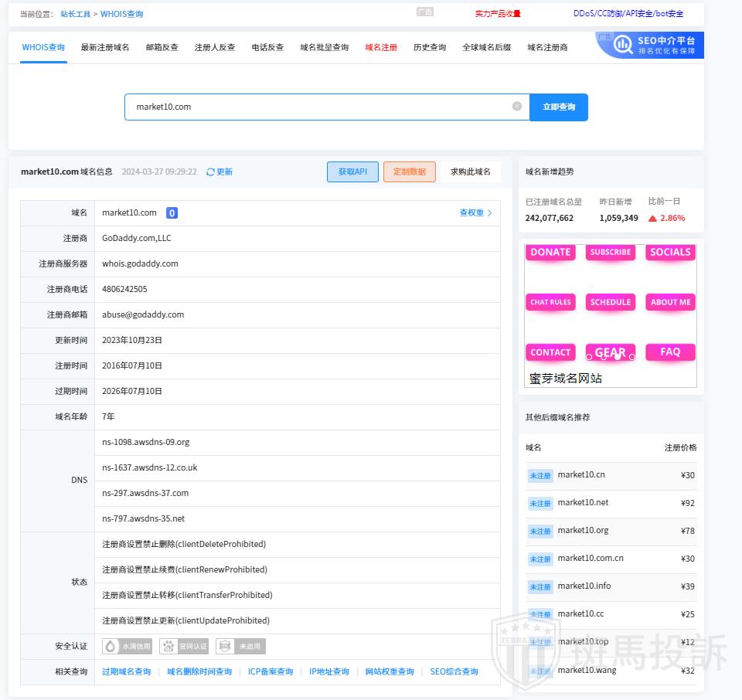Click the 官网认证 paw badge
Screen dimensions: 742x700
[x=184, y=646]
